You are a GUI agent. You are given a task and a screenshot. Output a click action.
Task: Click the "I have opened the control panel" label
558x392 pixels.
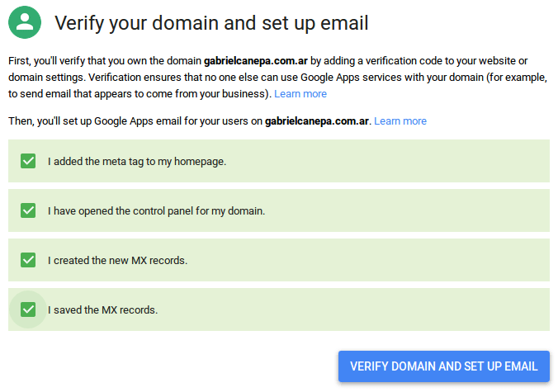156,211
